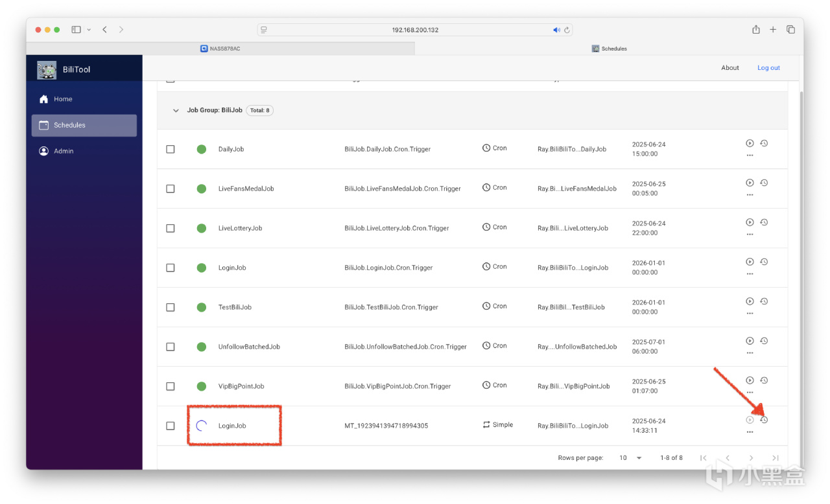Tick the LiveLotteryJob row checkbox

coord(171,228)
